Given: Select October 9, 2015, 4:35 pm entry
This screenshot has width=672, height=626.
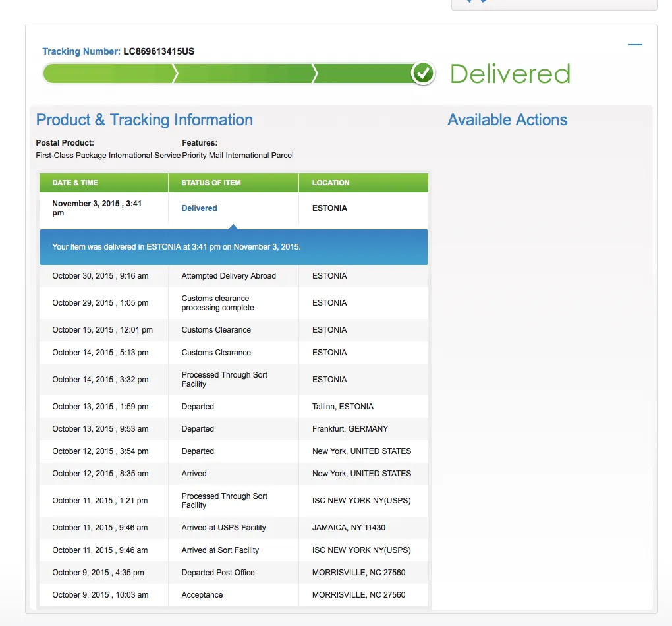Looking at the screenshot, I should [x=98, y=573].
